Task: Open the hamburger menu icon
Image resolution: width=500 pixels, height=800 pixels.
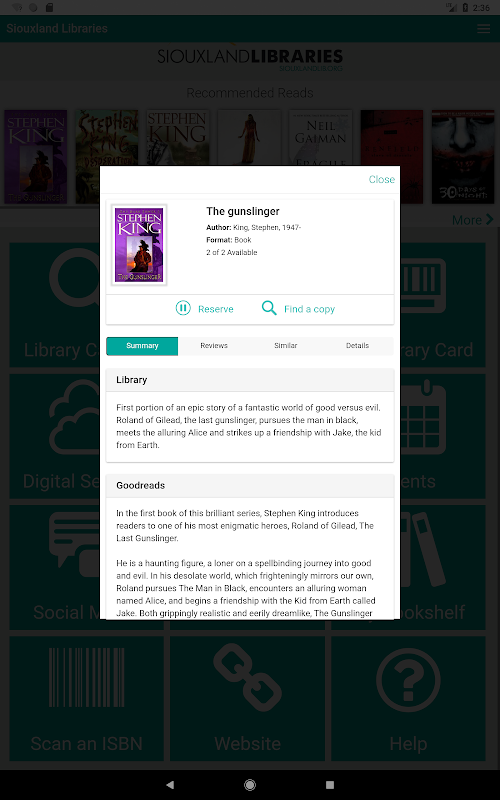Action: tap(483, 29)
